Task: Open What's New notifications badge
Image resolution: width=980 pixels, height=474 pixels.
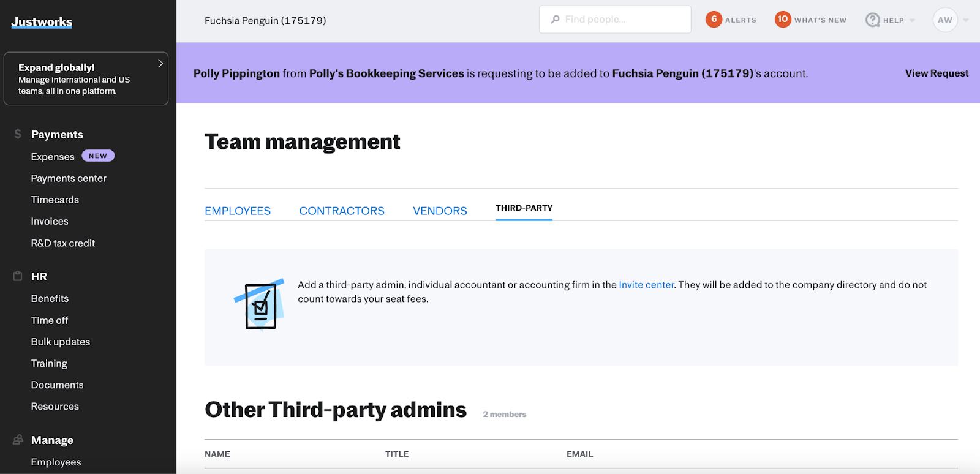Action: pos(782,20)
